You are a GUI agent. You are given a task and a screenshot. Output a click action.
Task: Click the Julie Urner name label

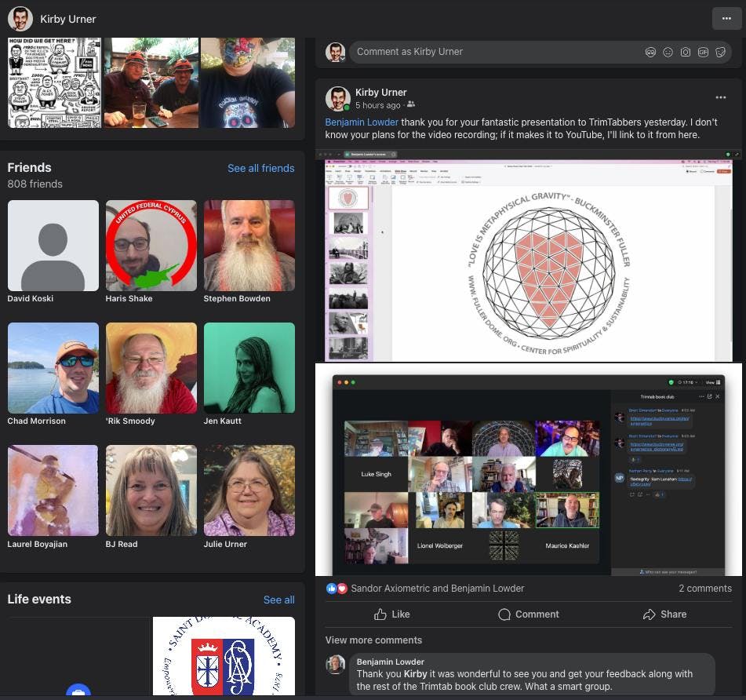[x=225, y=545]
